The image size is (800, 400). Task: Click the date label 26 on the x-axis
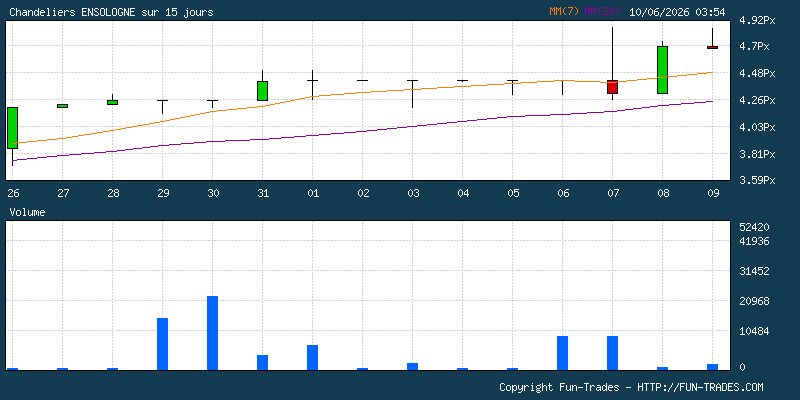13,193
